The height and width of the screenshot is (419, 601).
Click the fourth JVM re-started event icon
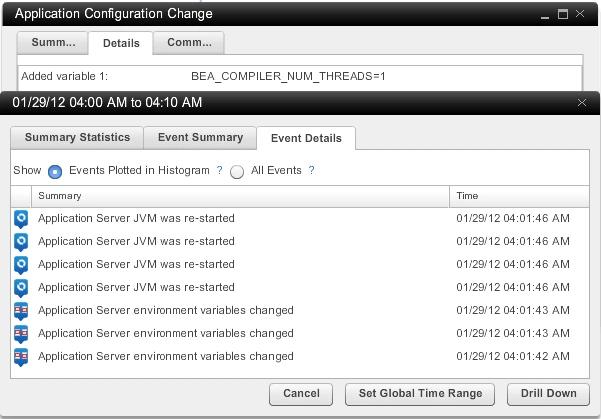tap(21, 287)
